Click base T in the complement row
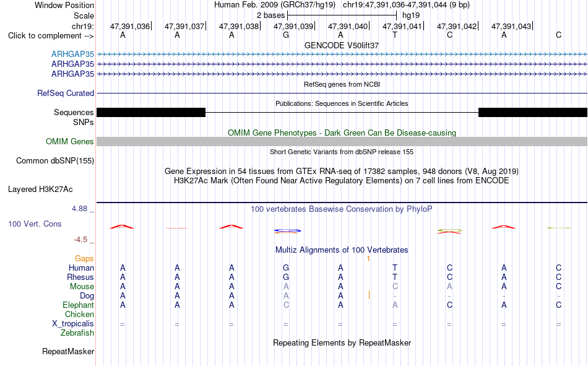 click(395, 35)
